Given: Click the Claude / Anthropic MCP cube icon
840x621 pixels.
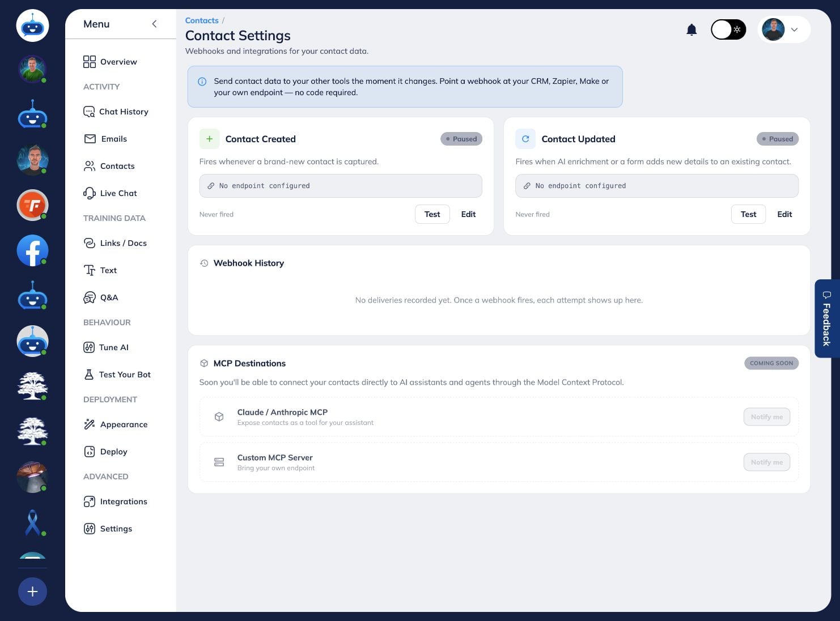Looking at the screenshot, I should click(219, 417).
